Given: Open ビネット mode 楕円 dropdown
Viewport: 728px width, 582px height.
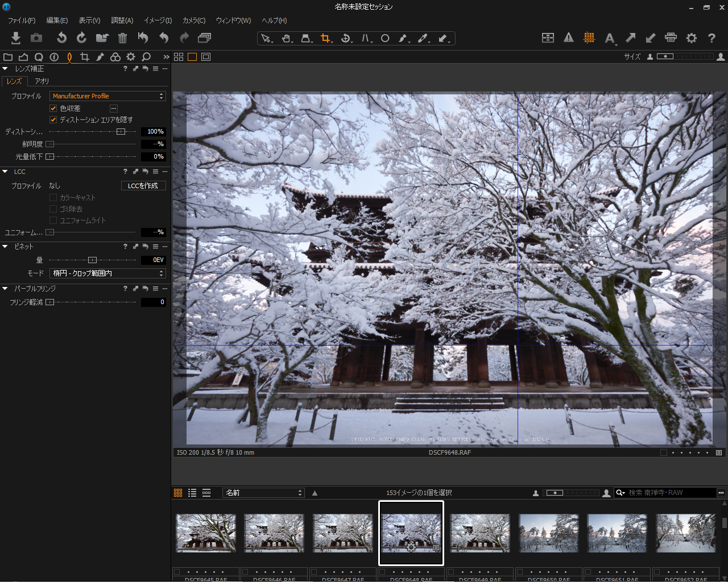Looking at the screenshot, I should [107, 273].
